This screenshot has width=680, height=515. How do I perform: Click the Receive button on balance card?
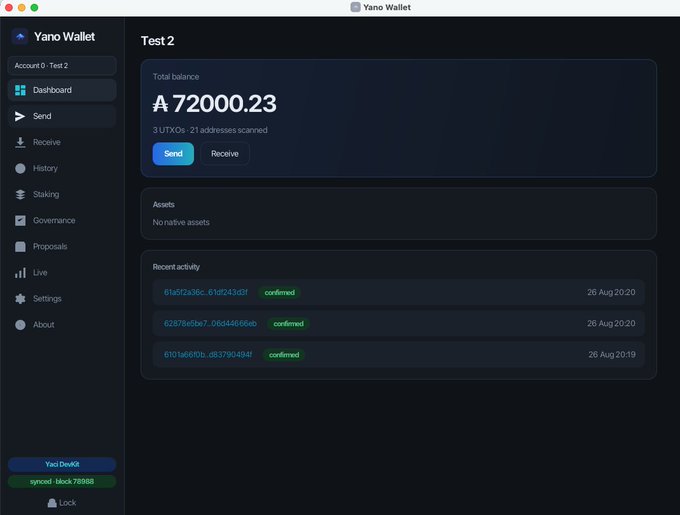click(225, 154)
